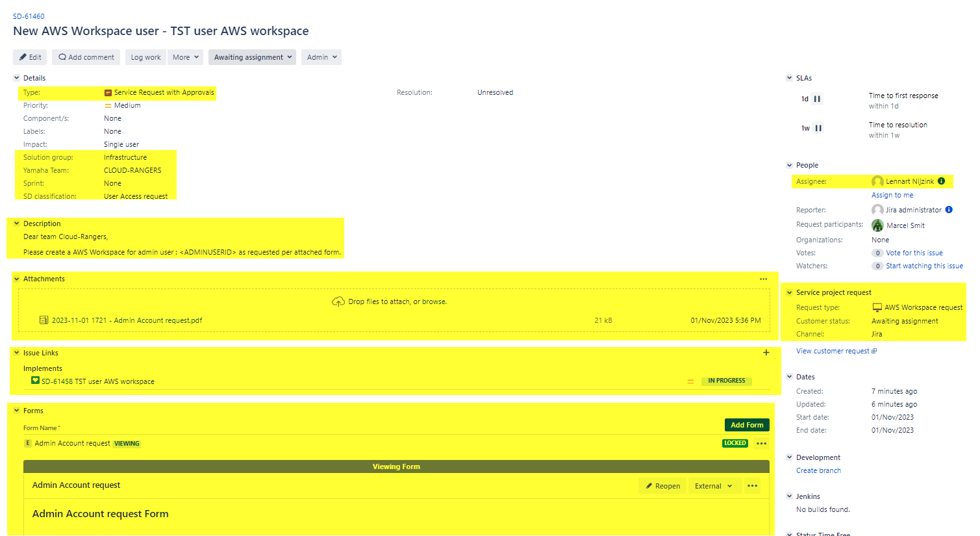Open Attachments section options ellipsis
The height and width of the screenshot is (536, 980).
(763, 279)
